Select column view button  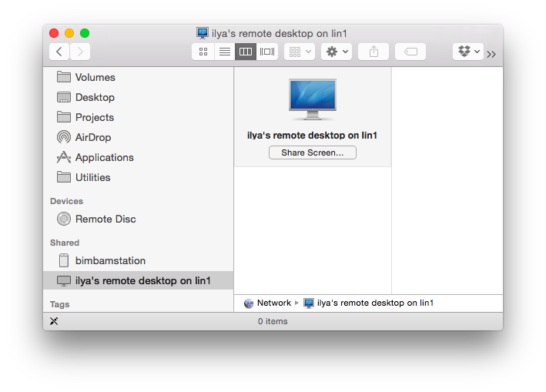point(246,52)
